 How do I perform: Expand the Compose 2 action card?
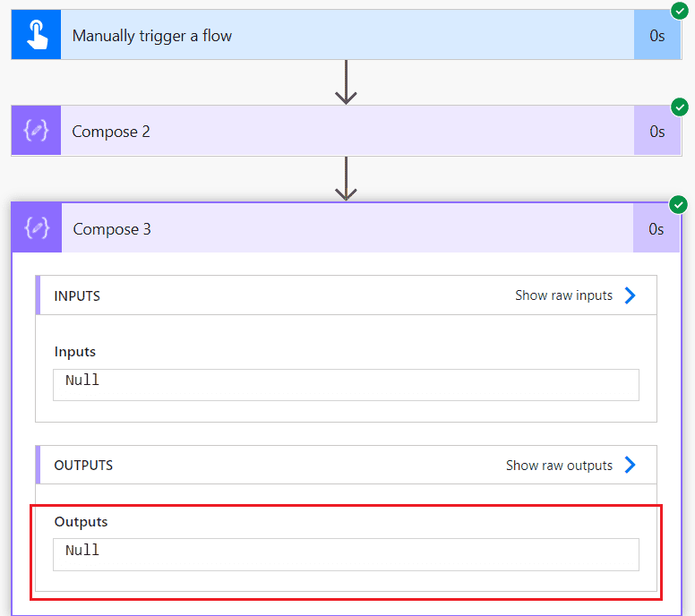coord(347,131)
